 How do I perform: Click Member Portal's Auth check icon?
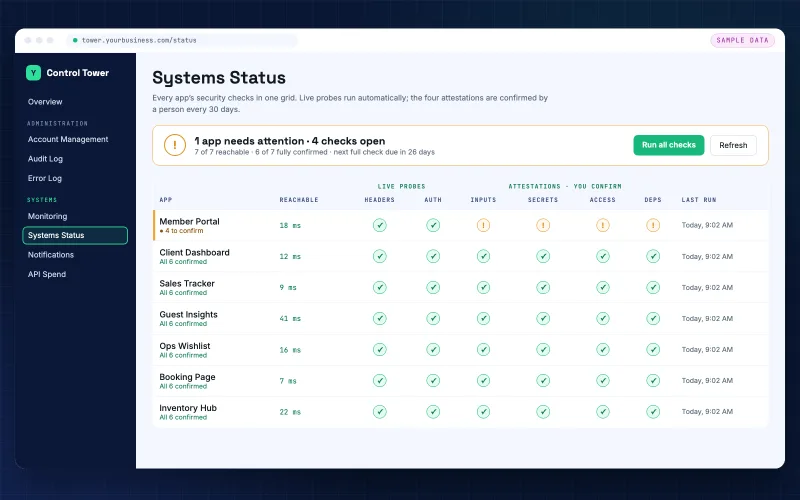coord(433,225)
